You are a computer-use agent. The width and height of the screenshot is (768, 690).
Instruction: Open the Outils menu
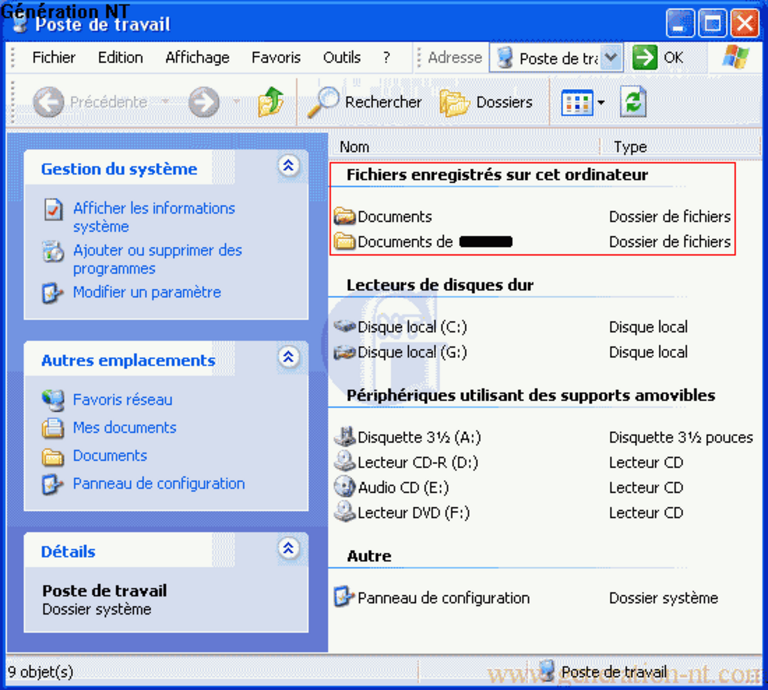(x=342, y=57)
